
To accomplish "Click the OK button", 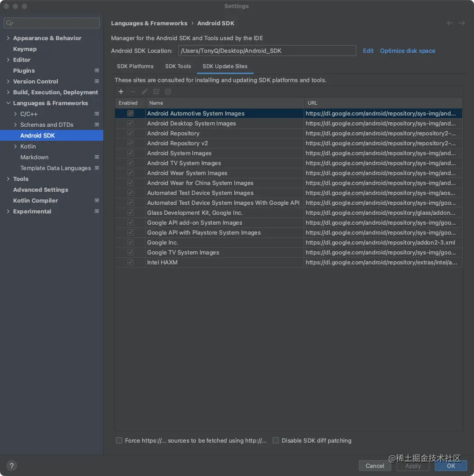I will (451, 466).
